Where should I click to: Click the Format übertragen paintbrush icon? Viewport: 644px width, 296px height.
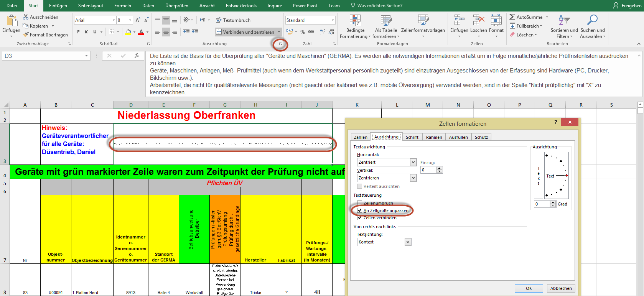click(x=26, y=35)
